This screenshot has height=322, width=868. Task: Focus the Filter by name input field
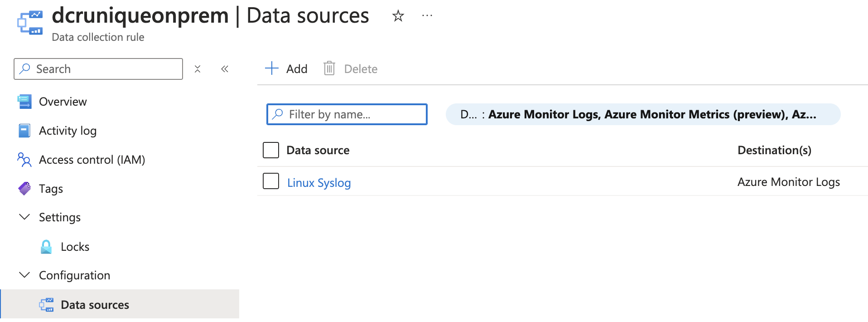(347, 114)
